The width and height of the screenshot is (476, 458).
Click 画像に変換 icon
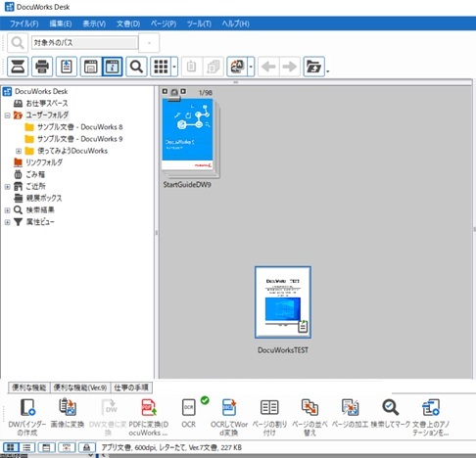click(68, 407)
